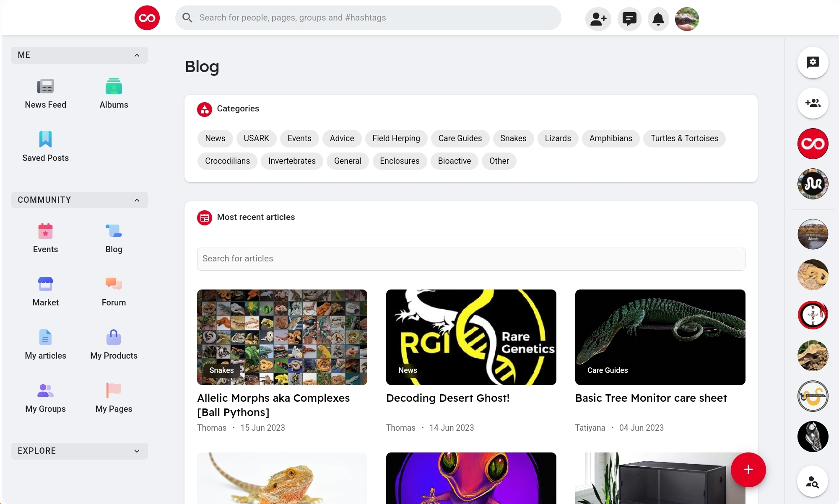This screenshot has height=504, width=839.
Task: Select the Bioactive category
Action: coord(455,161)
